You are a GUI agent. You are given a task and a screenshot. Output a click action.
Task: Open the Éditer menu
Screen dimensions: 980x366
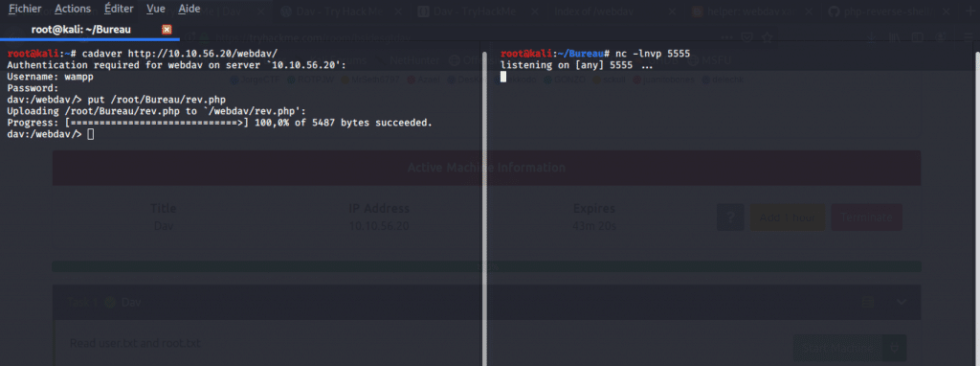pyautogui.click(x=119, y=10)
